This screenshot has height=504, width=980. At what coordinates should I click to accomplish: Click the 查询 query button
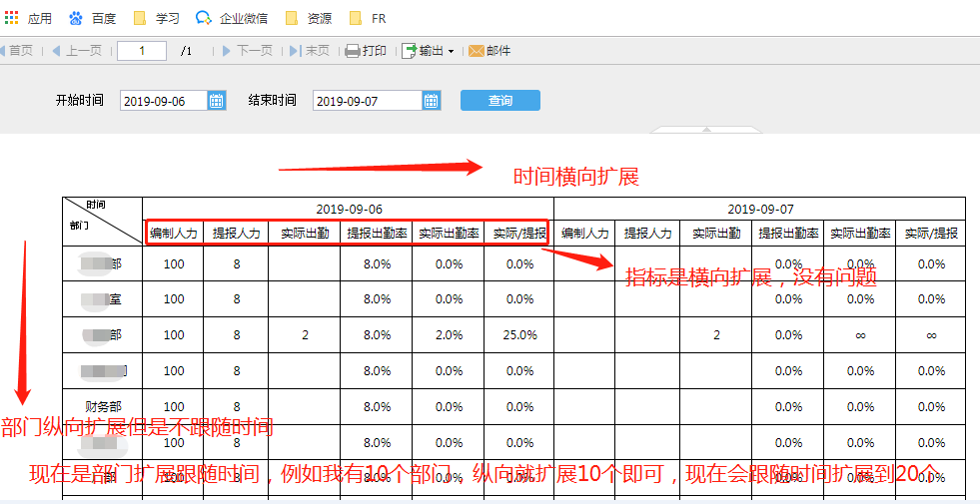pos(500,101)
